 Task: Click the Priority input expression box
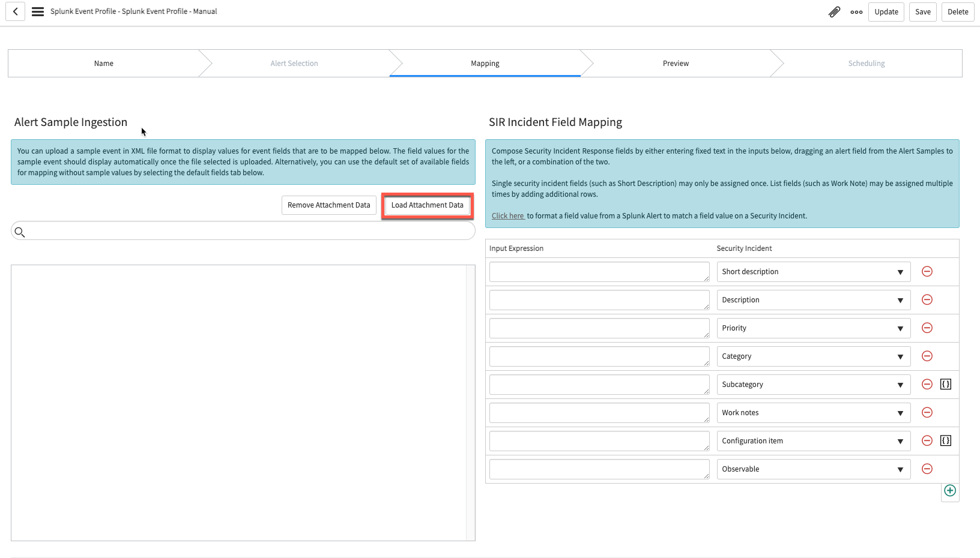pyautogui.click(x=599, y=328)
